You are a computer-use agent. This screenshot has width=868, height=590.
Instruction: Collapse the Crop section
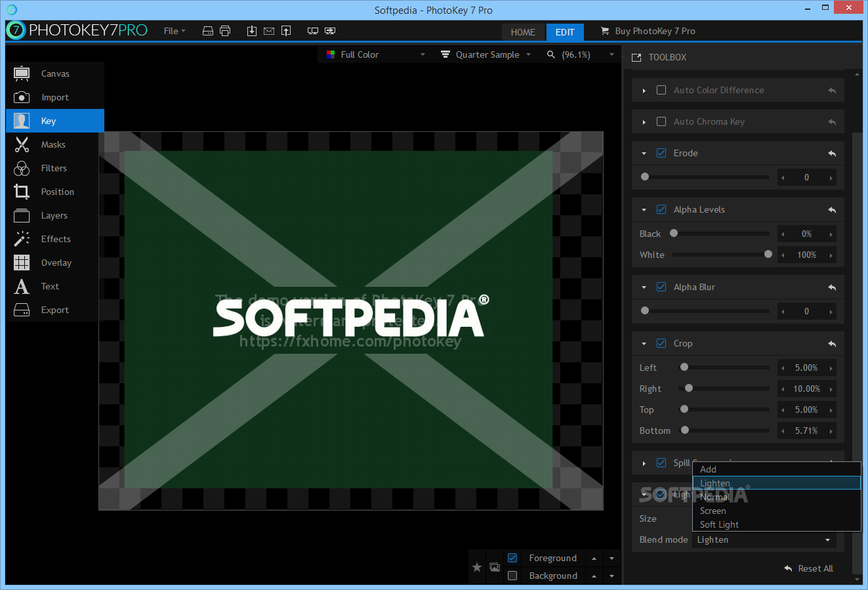644,344
